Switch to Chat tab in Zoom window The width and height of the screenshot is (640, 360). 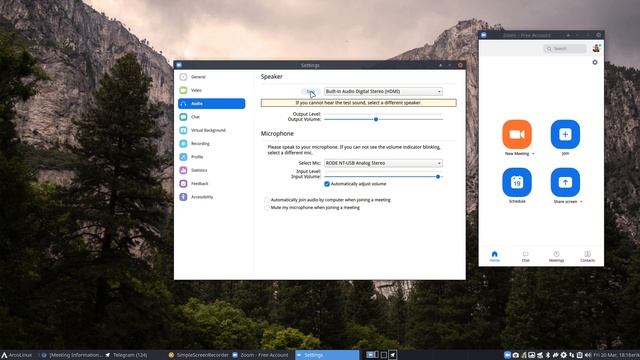point(525,256)
